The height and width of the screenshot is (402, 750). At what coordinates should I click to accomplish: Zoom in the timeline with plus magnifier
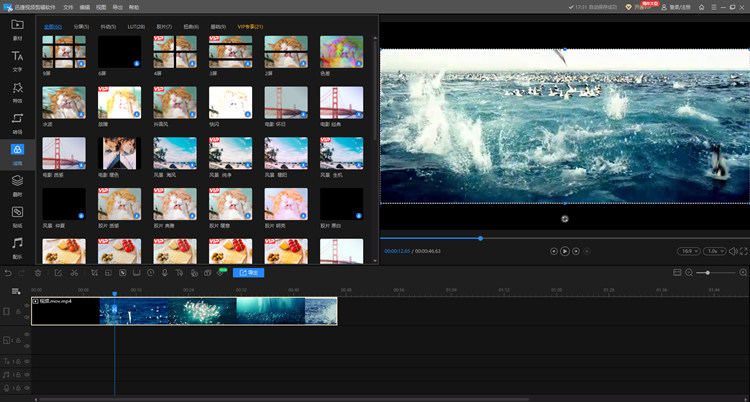tap(743, 272)
